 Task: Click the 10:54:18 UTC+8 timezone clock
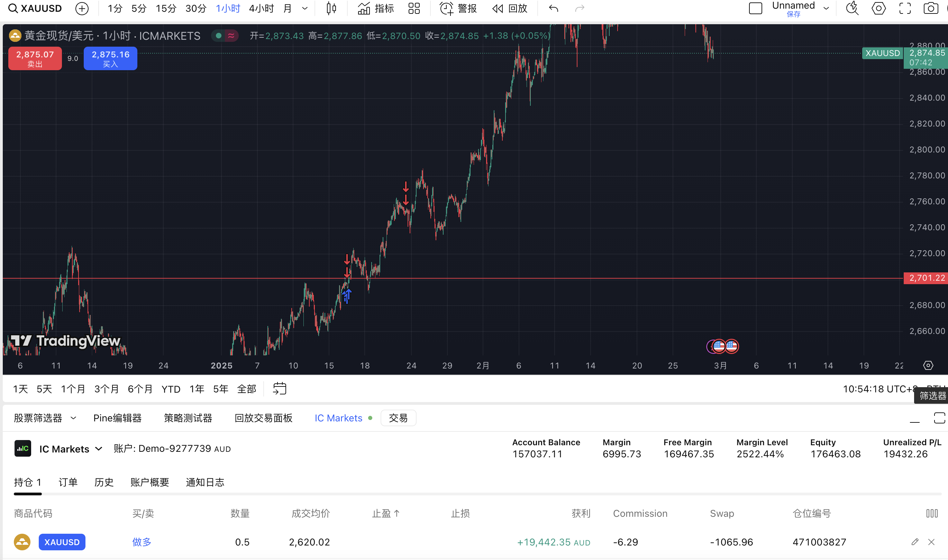click(880, 389)
